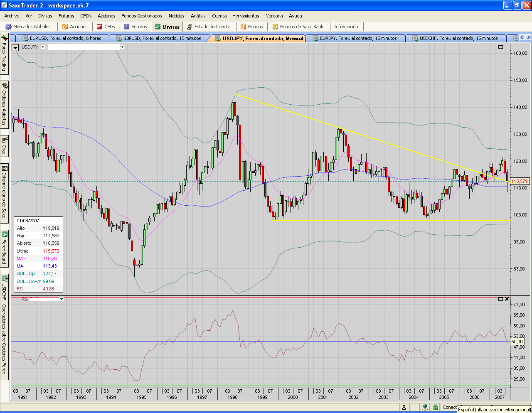The width and height of the screenshot is (532, 413).
Task: Open the Futuros toolbar item
Action: coord(135,27)
